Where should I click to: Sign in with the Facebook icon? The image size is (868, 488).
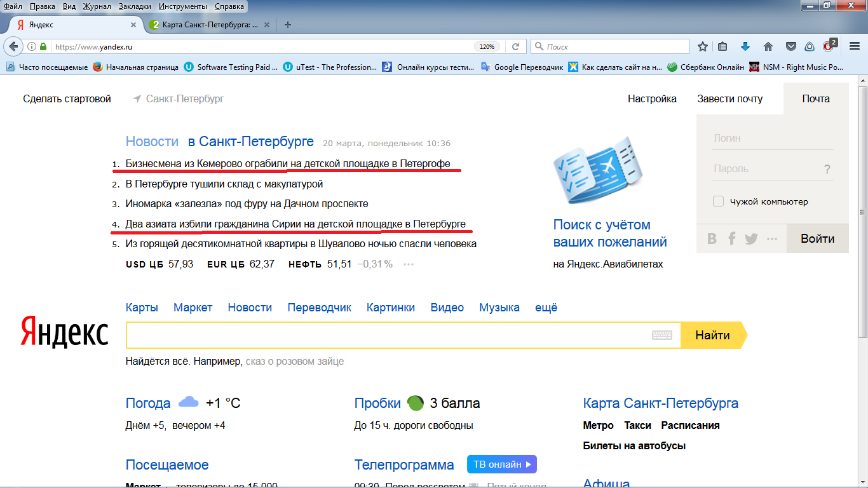tap(732, 239)
